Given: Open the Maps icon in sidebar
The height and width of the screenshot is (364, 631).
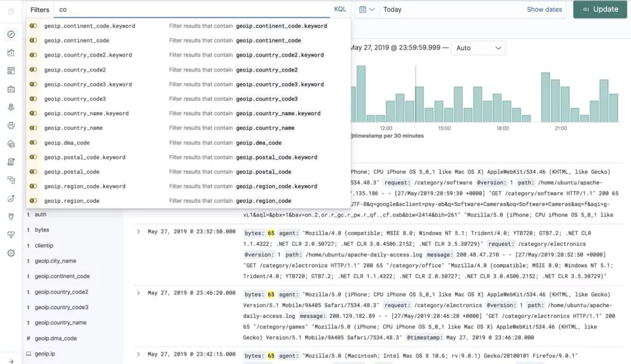Looking at the screenshot, I should pos(11,107).
